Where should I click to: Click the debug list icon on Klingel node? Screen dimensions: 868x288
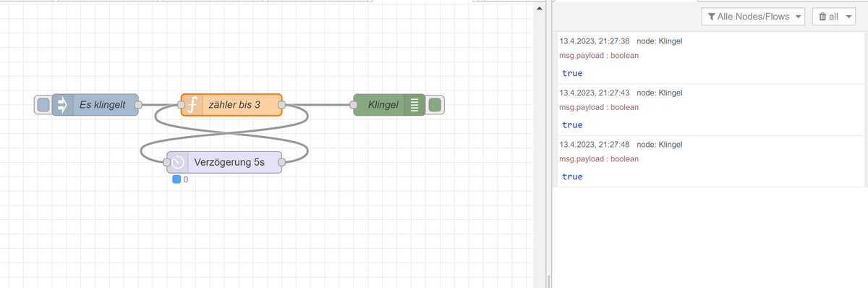(414, 105)
